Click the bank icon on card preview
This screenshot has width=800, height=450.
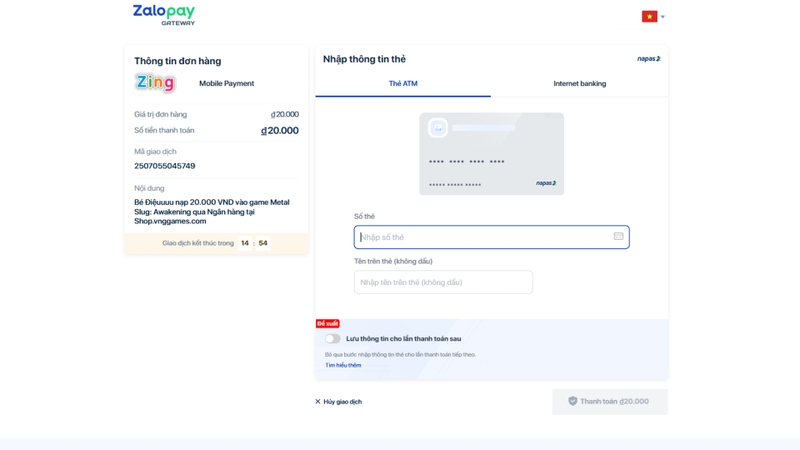click(x=438, y=128)
